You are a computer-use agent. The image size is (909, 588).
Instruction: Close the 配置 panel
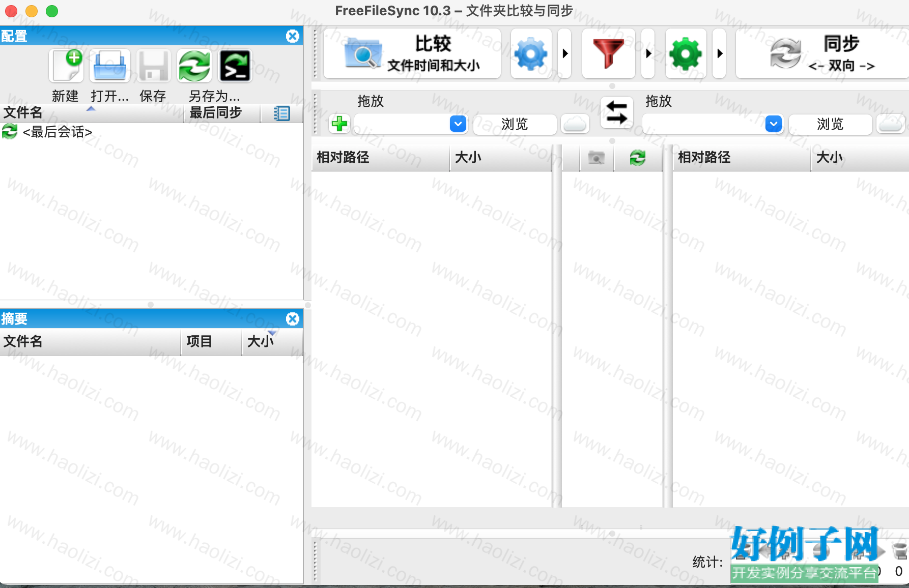tap(293, 36)
